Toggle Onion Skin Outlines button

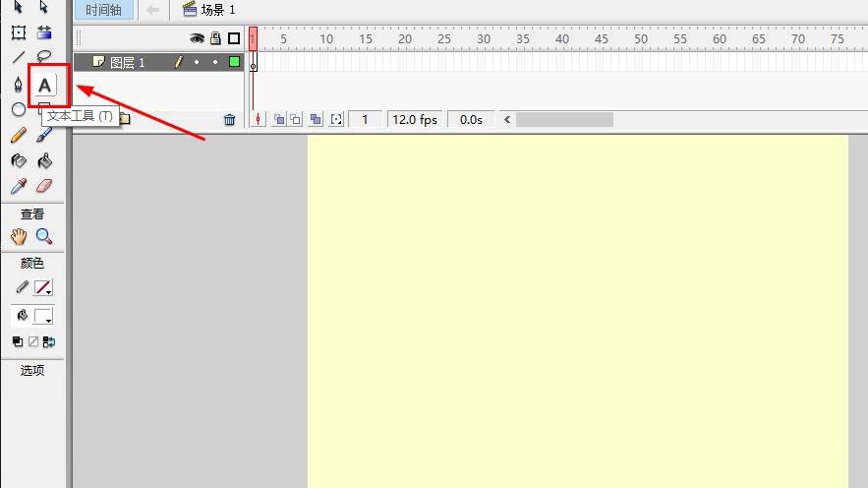click(x=296, y=119)
